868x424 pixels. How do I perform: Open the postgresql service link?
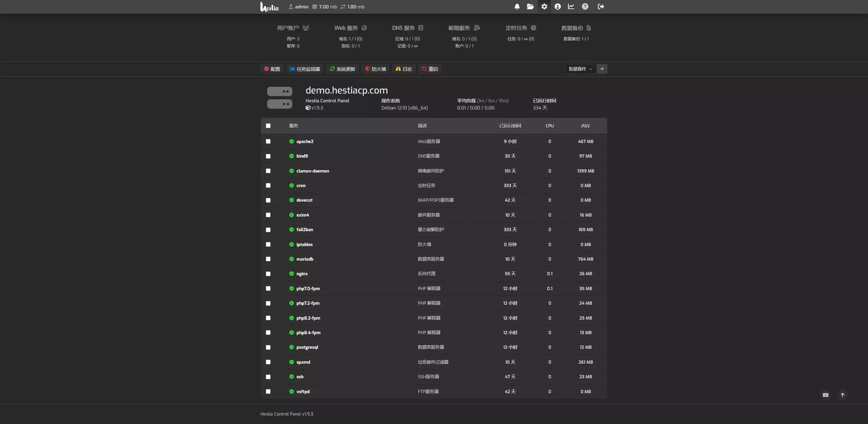[x=307, y=347]
